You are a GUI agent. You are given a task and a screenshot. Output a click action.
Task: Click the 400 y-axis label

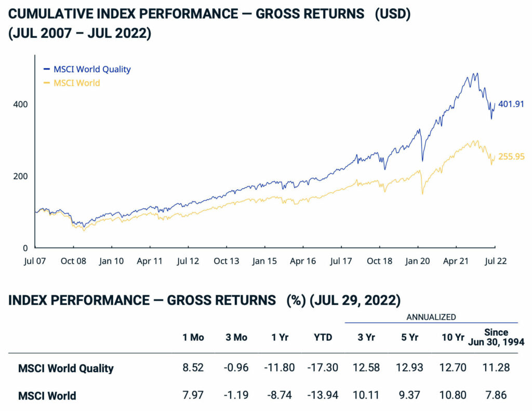[20, 104]
